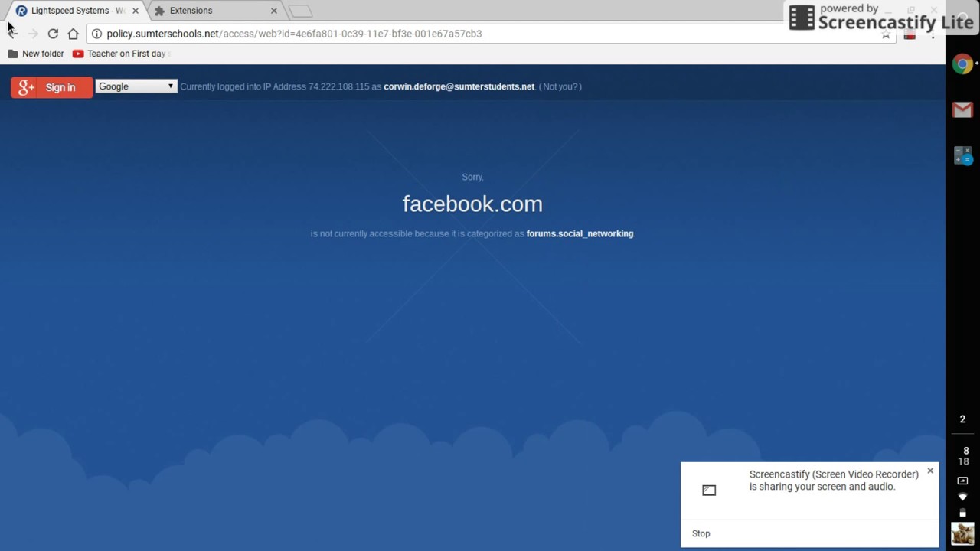Reload the blocked page
This screenshot has height=551, width=980.
pyautogui.click(x=53, y=34)
